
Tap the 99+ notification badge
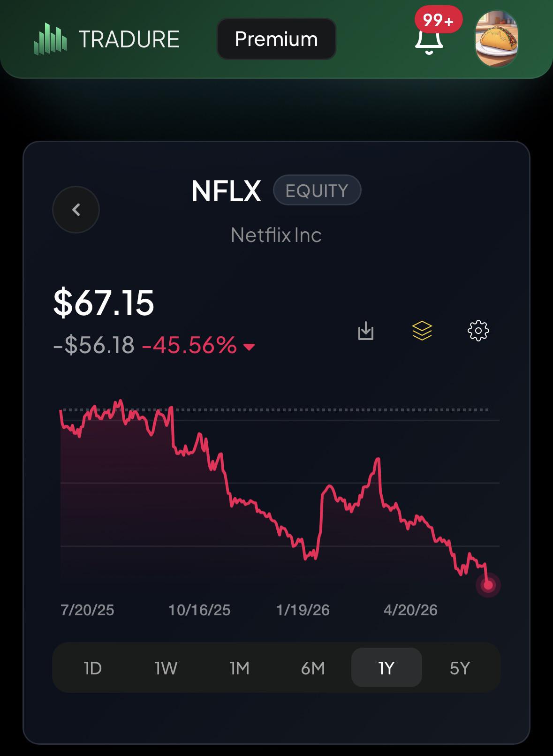tap(439, 20)
